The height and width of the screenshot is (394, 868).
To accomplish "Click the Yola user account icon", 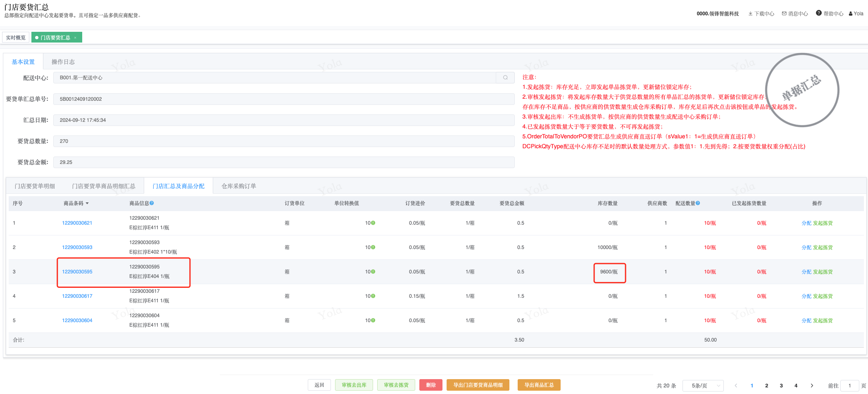I will [851, 14].
